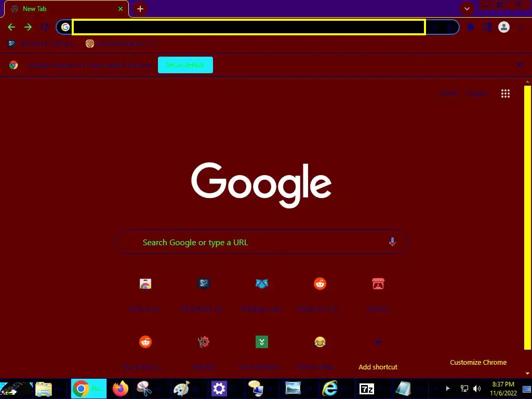Open the lion-icon bookmark in the bookmarks bar
This screenshot has height=399, width=532.
[x=119, y=44]
